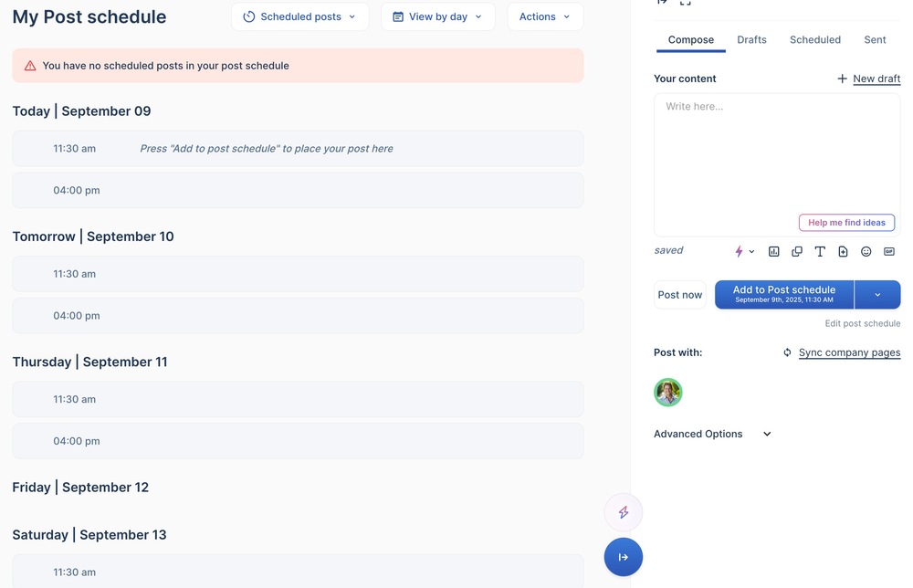913x588 pixels.
Task: Click the Sync company pages link
Action: pos(849,352)
